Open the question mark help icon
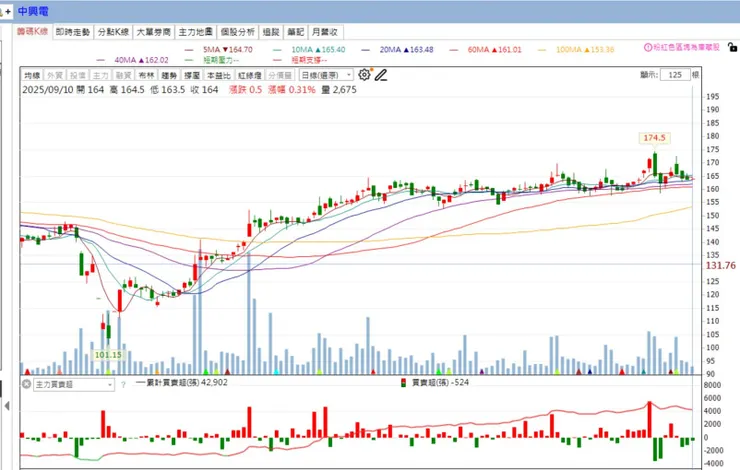 [123, 385]
